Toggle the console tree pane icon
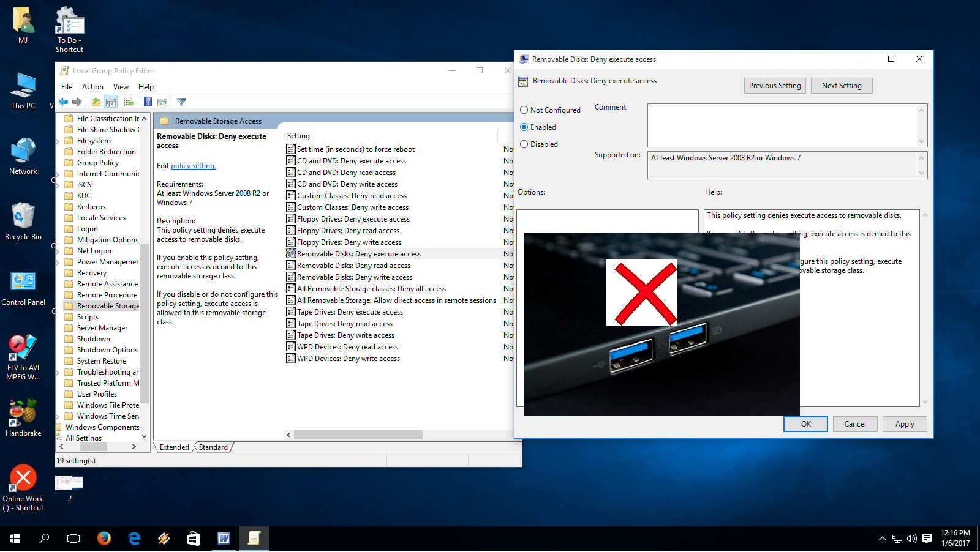The height and width of the screenshot is (552, 980). (x=111, y=102)
